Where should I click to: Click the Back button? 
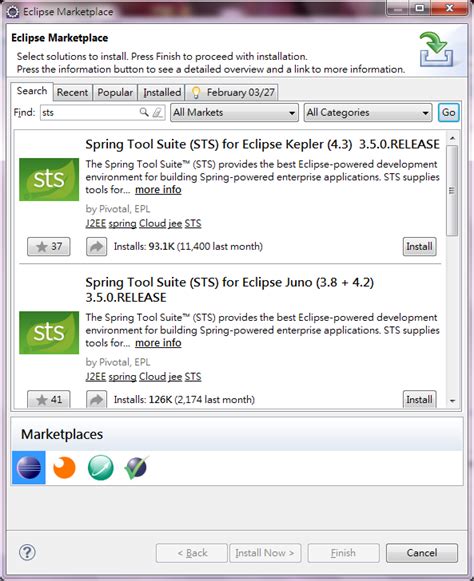192,553
